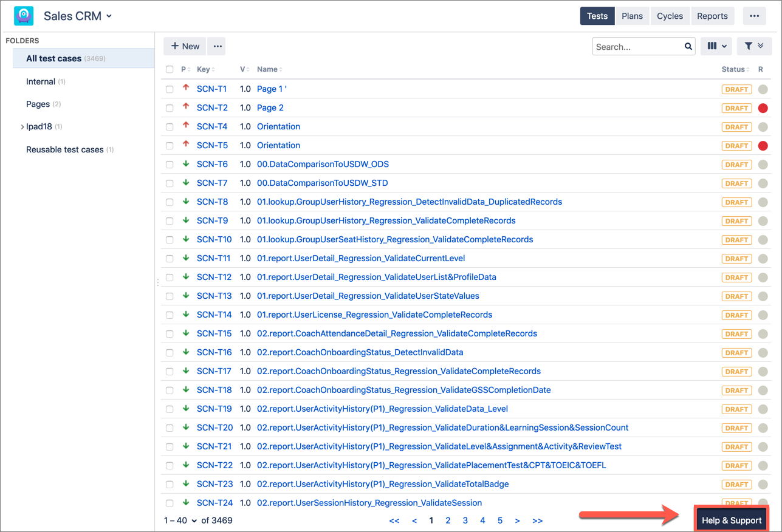This screenshot has width=782, height=532.
Task: Click into the Search input field
Action: point(637,46)
